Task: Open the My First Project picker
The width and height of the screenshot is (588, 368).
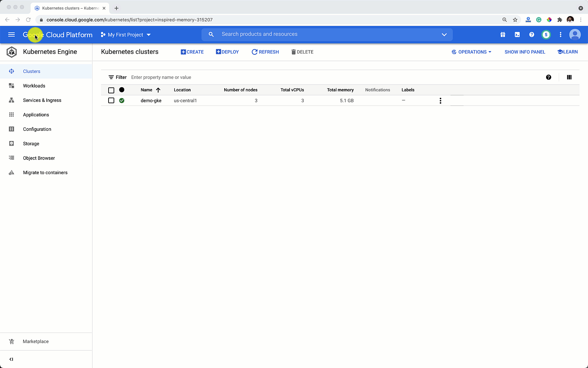Action: point(125,34)
